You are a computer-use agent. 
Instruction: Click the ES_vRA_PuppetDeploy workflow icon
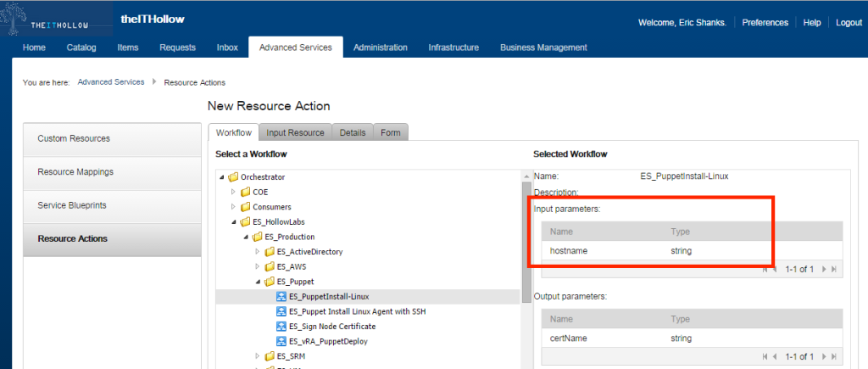point(281,341)
